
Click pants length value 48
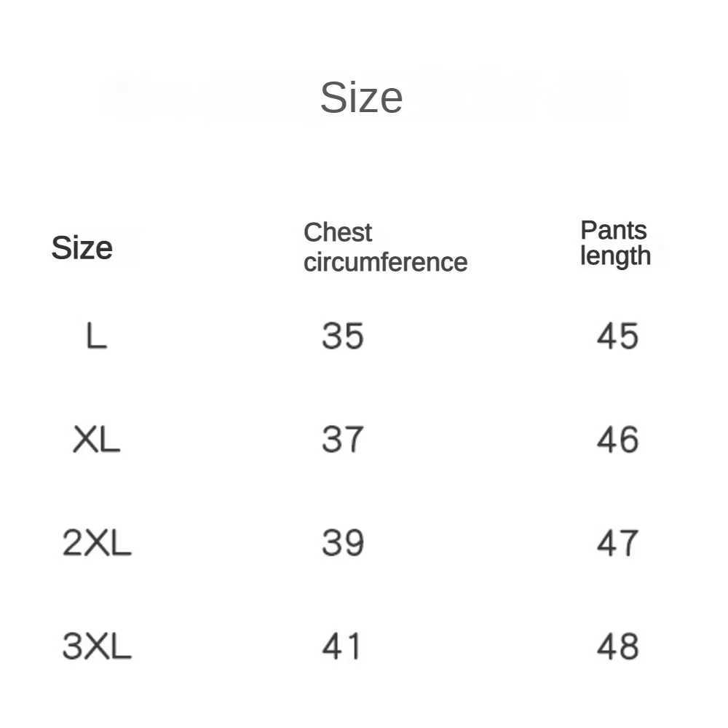[617, 646]
